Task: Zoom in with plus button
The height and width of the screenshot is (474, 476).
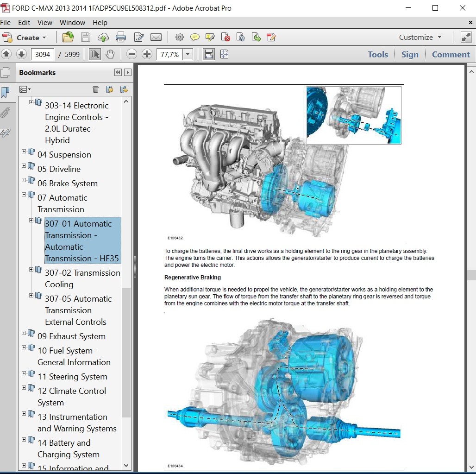Action: point(147,54)
